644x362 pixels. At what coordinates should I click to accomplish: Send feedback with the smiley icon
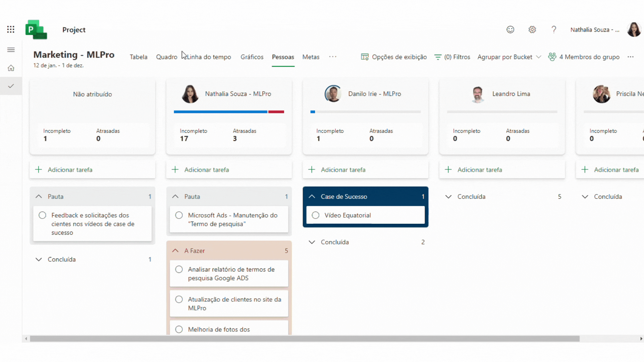click(x=510, y=29)
